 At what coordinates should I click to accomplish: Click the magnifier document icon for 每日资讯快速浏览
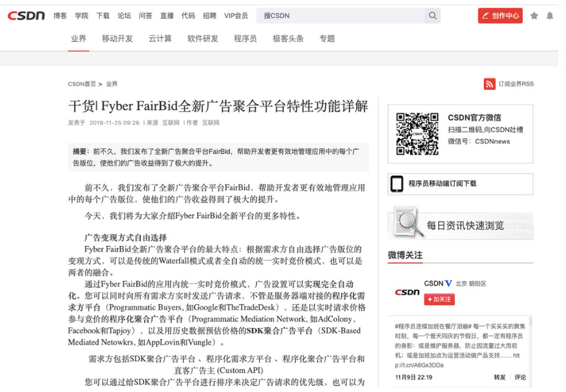point(408,222)
